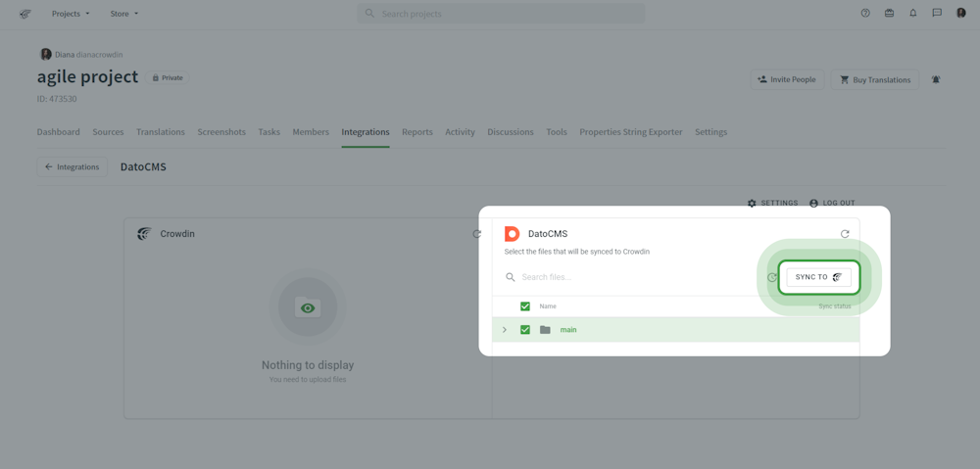
Task: Open the Store dropdown menu
Action: pyautogui.click(x=124, y=14)
